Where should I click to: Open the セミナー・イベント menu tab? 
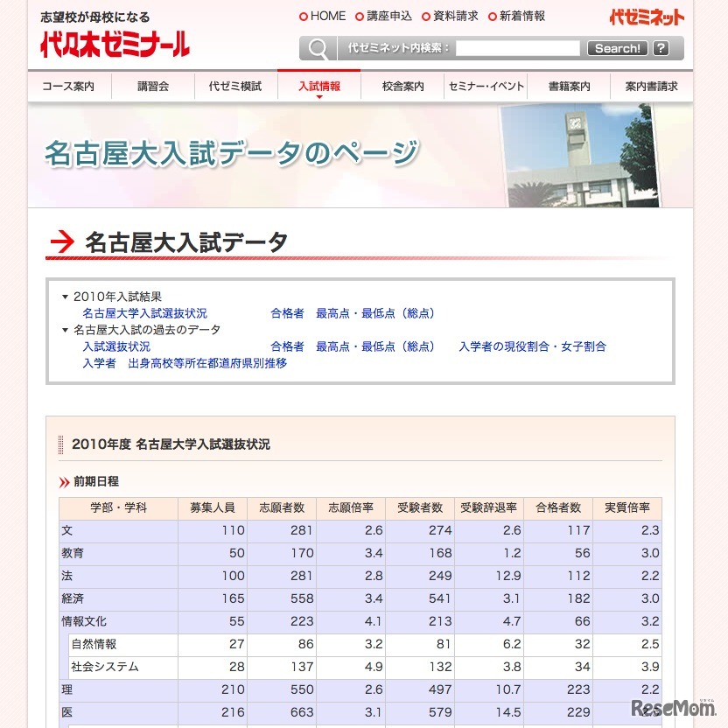point(486,87)
